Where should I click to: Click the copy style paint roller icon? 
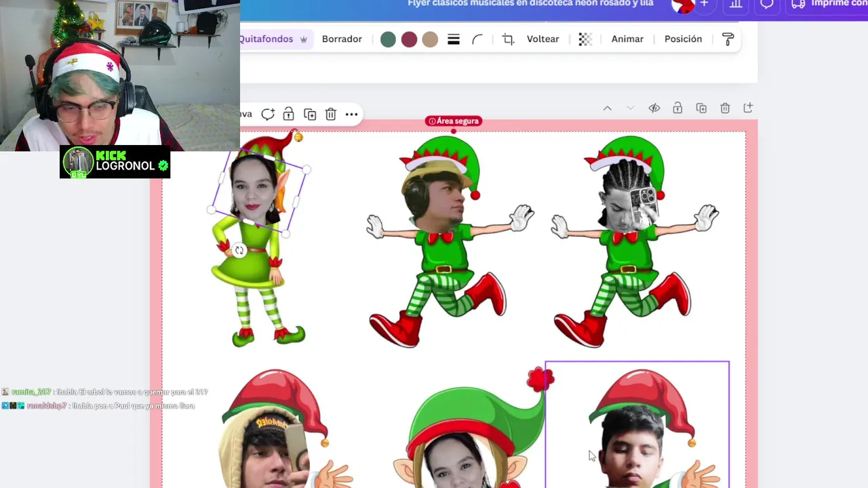pos(728,39)
